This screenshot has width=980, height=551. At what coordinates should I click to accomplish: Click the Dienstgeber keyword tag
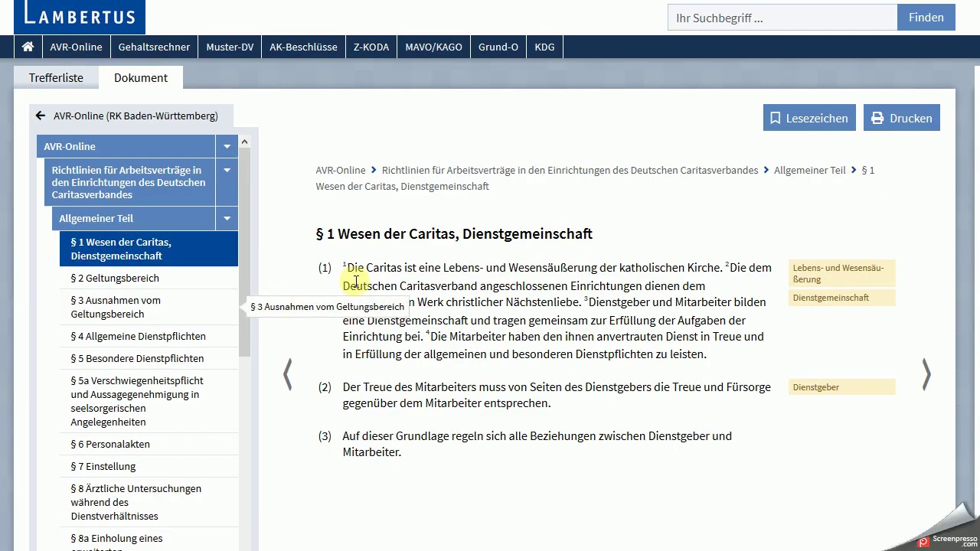(841, 387)
